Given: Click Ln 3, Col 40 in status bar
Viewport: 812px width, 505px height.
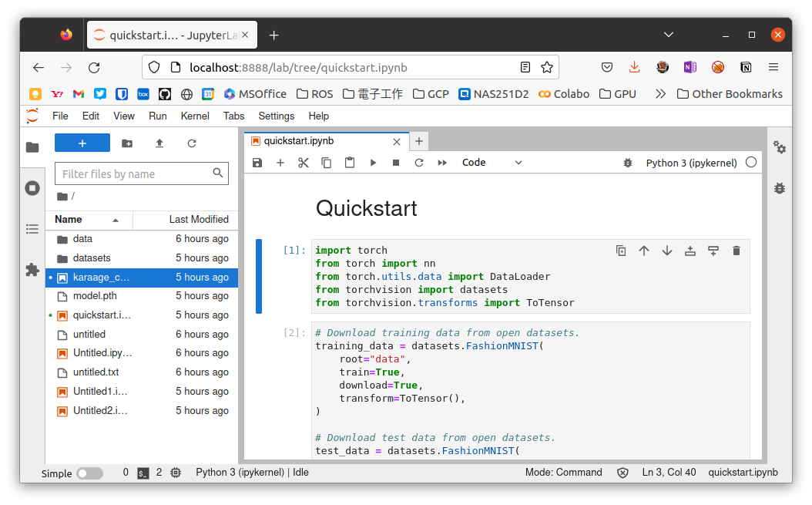Looking at the screenshot, I should click(669, 473).
